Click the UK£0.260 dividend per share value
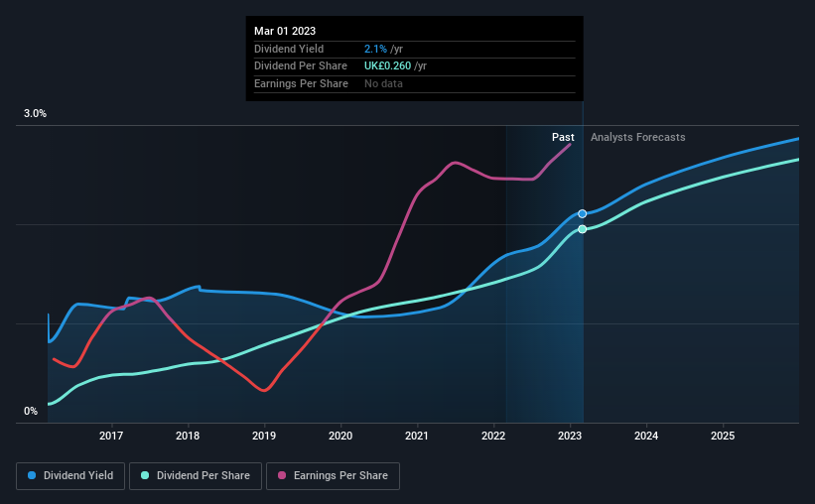Image resolution: width=815 pixels, height=504 pixels. [x=387, y=66]
